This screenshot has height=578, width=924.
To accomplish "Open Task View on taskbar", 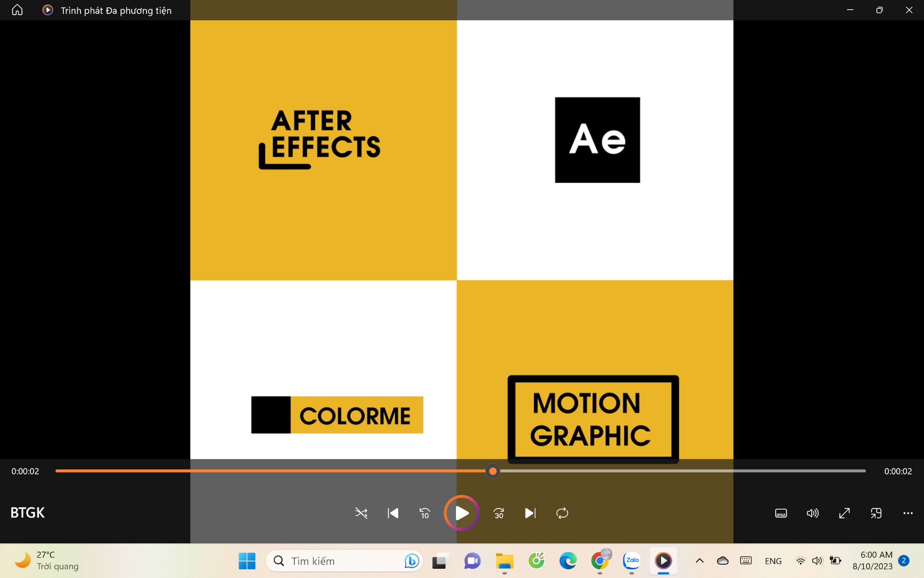I will [441, 561].
